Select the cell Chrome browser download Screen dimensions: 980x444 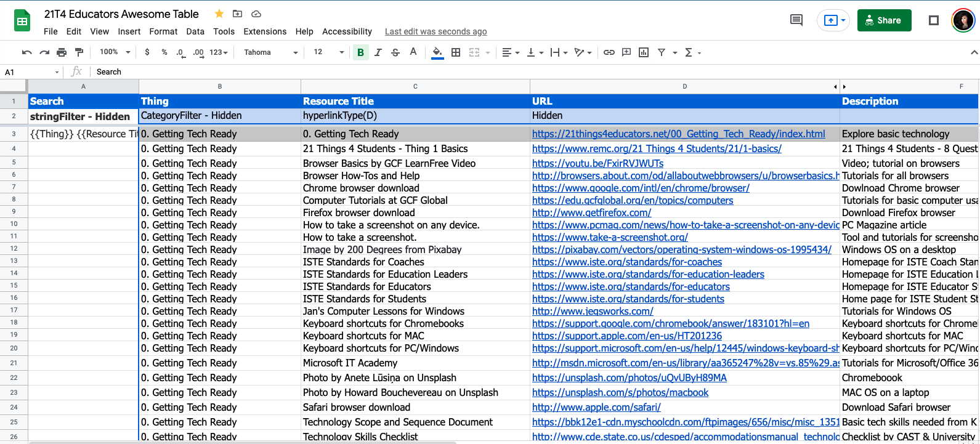click(415, 188)
